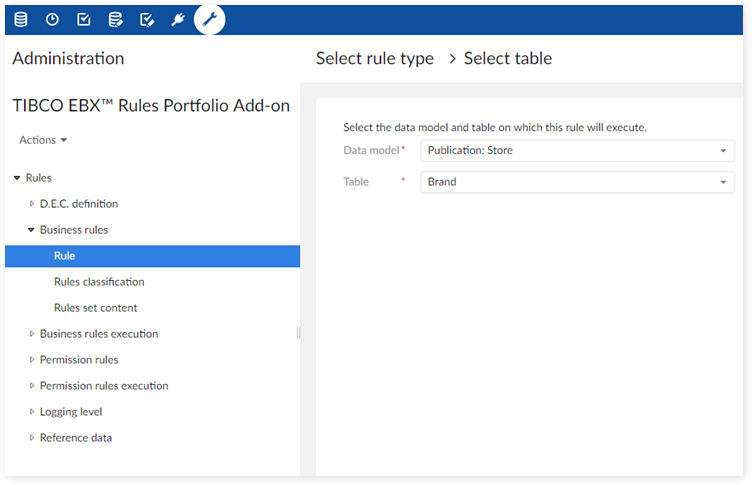
Task: Select the Rules root label
Action: (38, 177)
